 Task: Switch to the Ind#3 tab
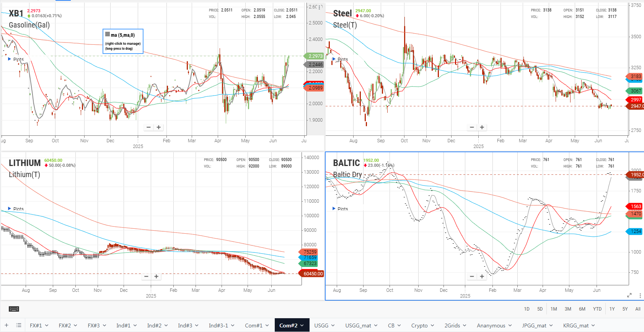tap(185, 325)
